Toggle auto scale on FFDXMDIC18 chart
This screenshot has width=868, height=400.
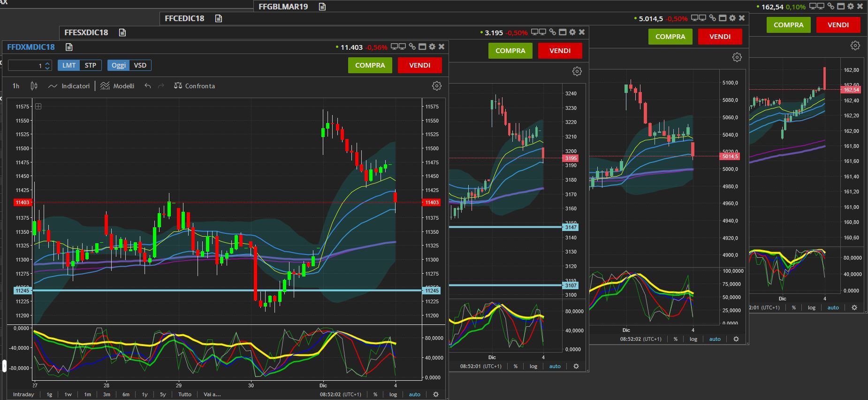click(415, 394)
